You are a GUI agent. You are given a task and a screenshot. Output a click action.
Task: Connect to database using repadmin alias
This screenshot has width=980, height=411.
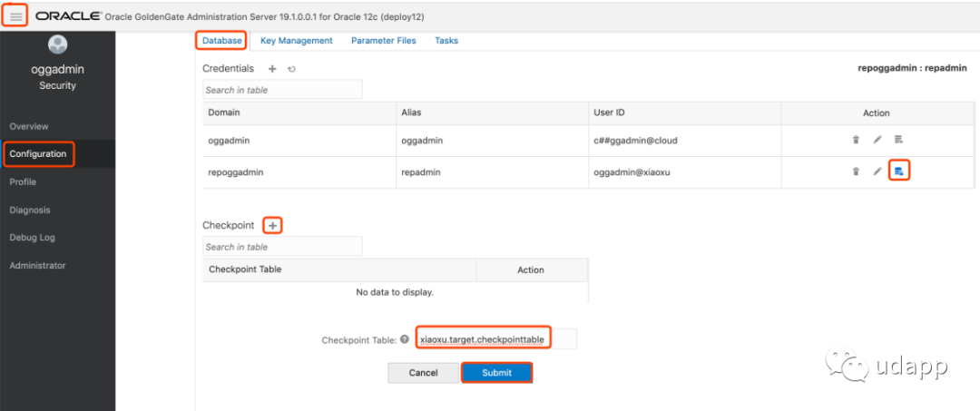tap(898, 171)
